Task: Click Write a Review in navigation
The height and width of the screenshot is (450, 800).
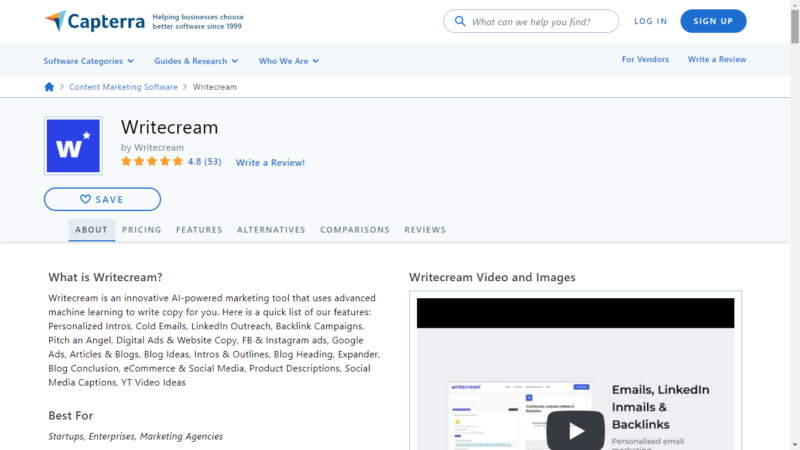Action: tap(716, 59)
